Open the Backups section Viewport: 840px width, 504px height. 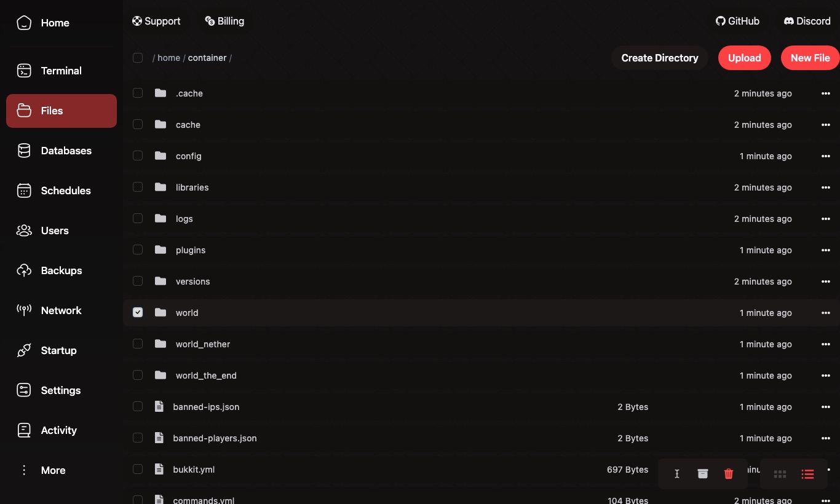pos(61,270)
